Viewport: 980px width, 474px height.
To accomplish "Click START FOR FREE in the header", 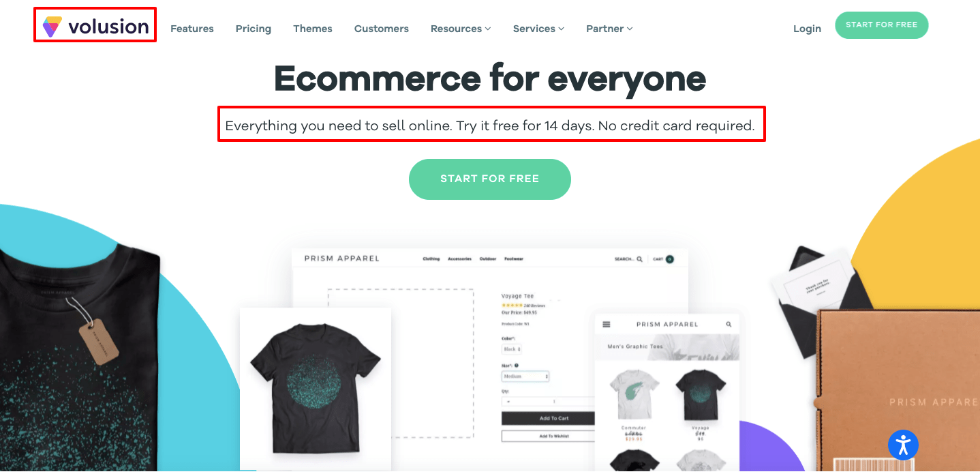I will point(882,25).
